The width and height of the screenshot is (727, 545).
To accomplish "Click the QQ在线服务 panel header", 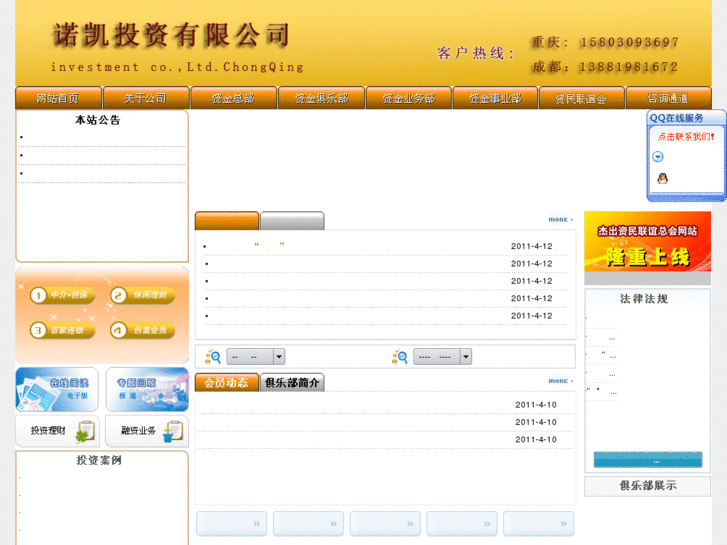I will pyautogui.click(x=685, y=118).
